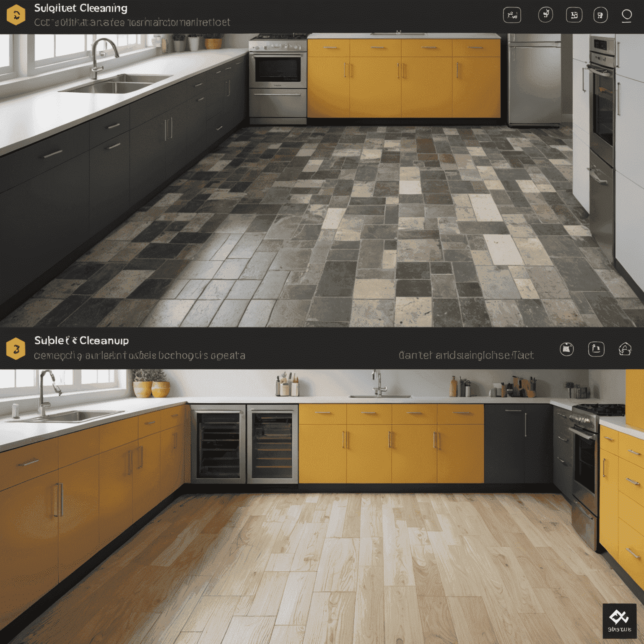Click the "danter aridstainglchse.Tact" text
The image size is (644, 644).
(x=466, y=356)
